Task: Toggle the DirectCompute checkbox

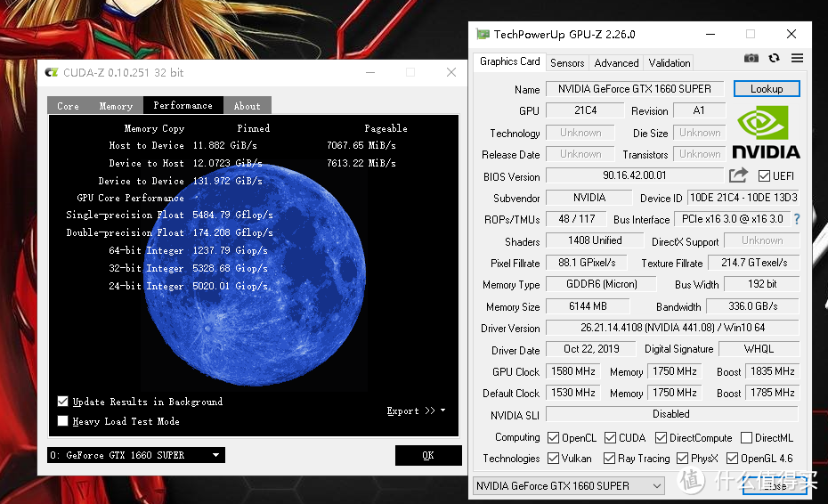Action: 661,437
